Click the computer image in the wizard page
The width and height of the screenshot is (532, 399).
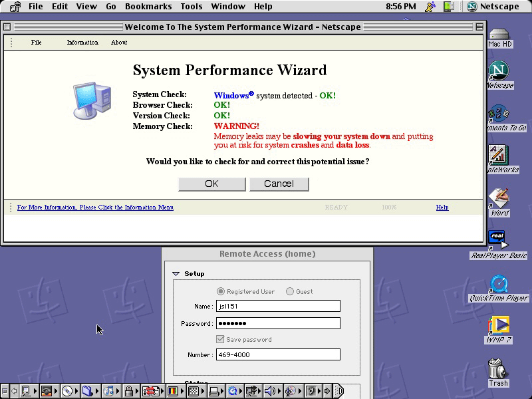(x=92, y=100)
